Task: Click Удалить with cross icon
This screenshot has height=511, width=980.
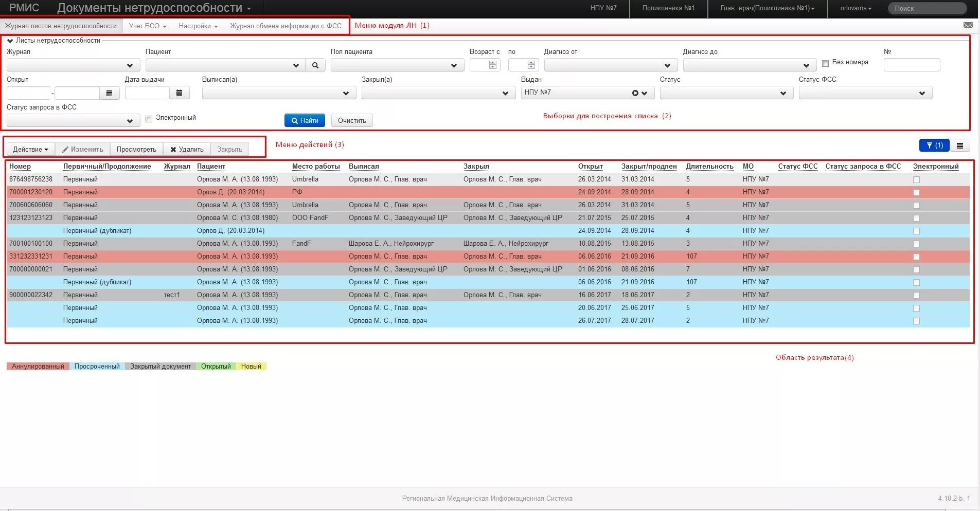Action: tap(187, 149)
